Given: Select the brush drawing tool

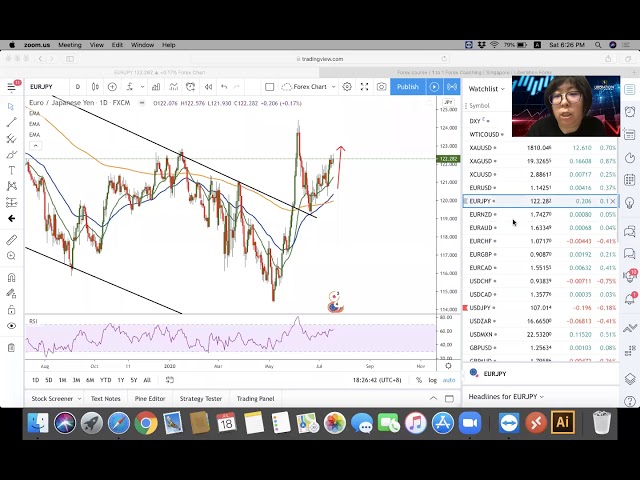Looking at the screenshot, I should coord(11,154).
